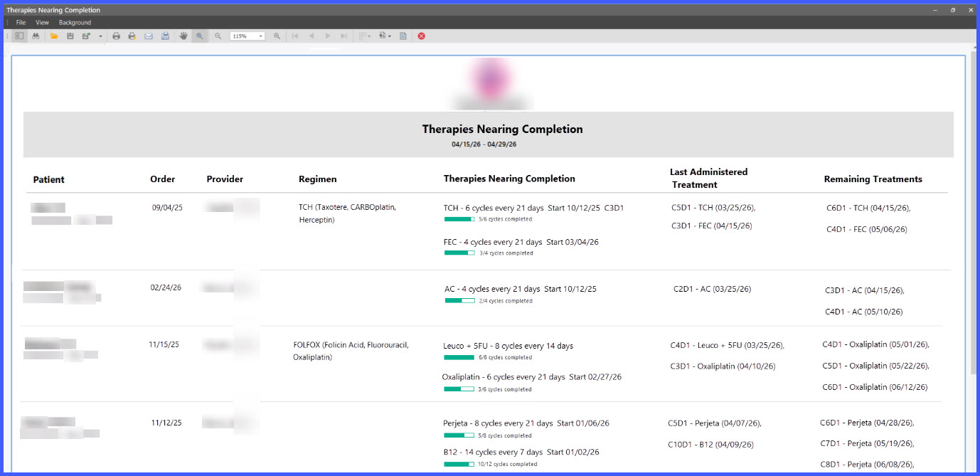Open the File menu

click(21, 23)
